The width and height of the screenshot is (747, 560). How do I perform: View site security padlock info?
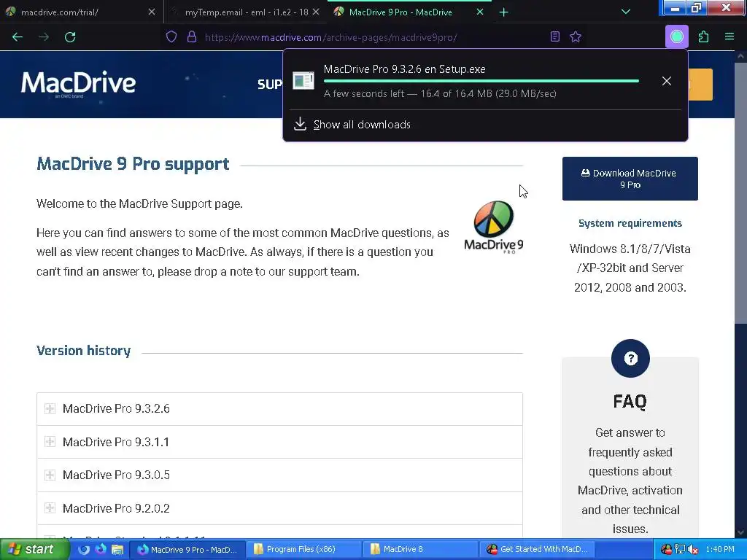192,36
